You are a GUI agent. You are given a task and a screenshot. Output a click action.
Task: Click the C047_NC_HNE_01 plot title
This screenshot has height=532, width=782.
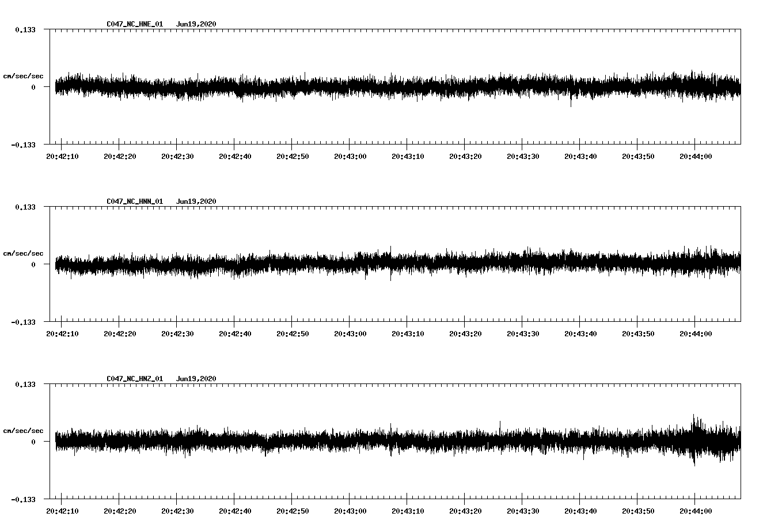(x=135, y=24)
